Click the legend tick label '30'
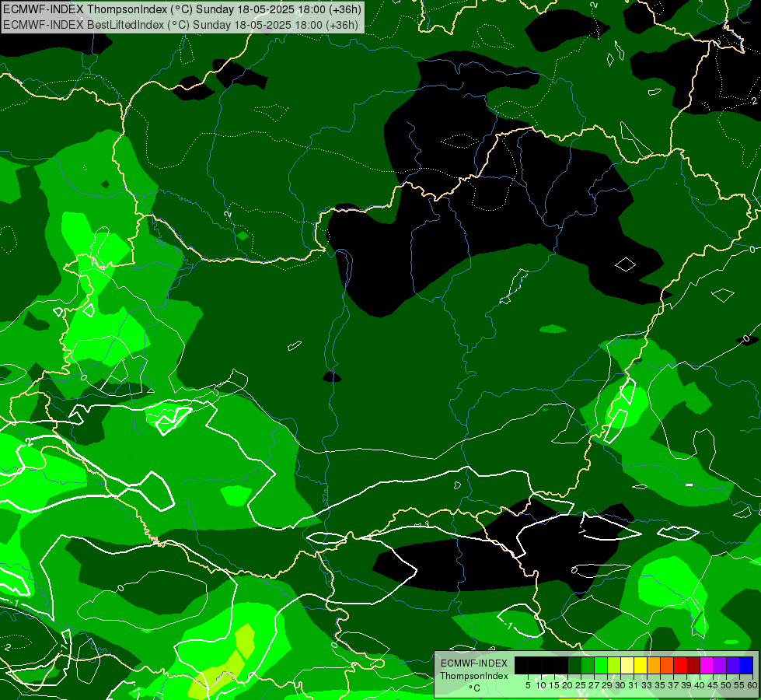 (x=621, y=685)
